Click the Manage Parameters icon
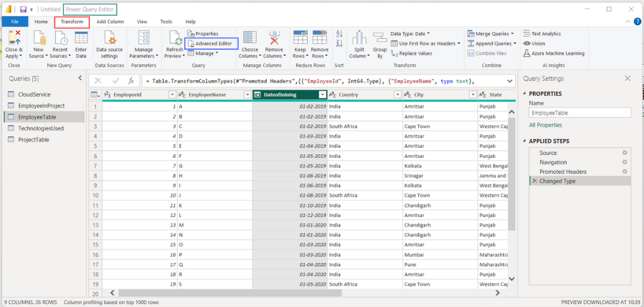Image resolution: width=644 pixels, height=307 pixels. pyautogui.click(x=143, y=38)
